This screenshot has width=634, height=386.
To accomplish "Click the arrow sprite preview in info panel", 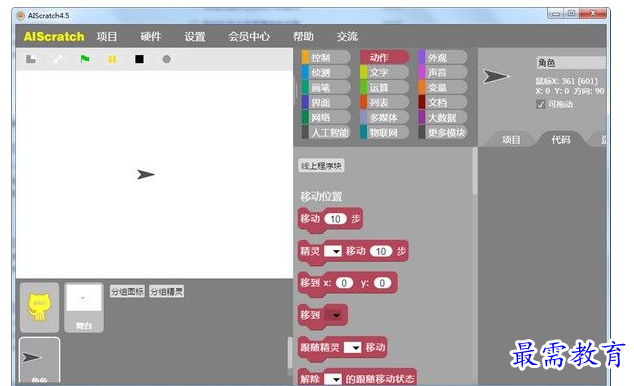I will coord(496,76).
